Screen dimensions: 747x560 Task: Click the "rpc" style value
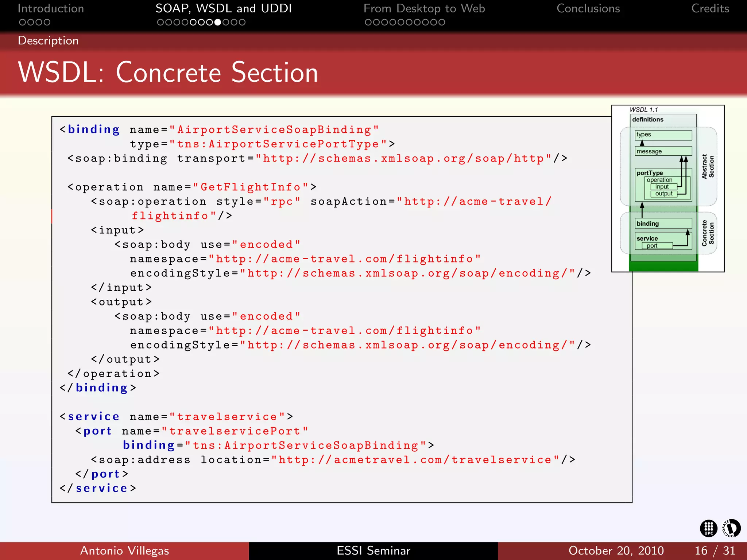[x=282, y=202]
